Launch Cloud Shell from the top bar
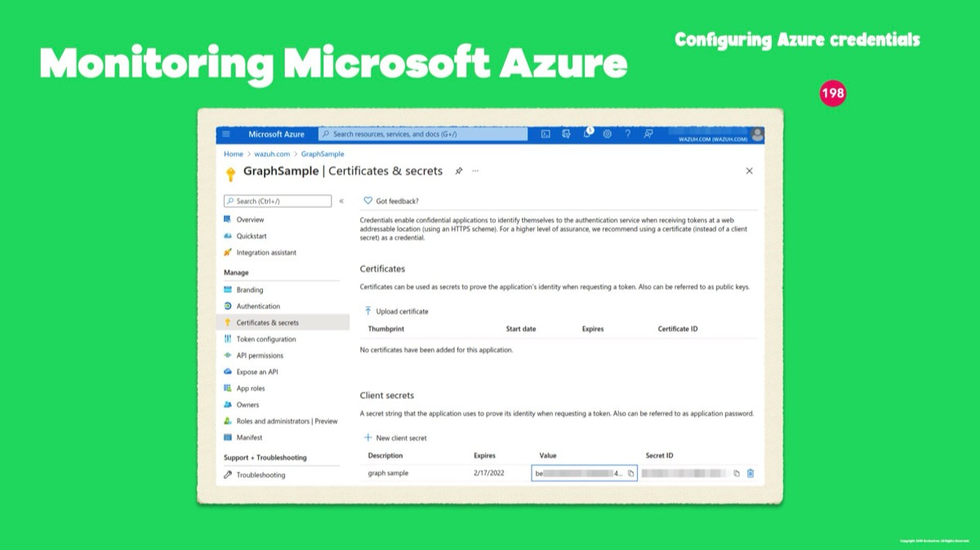Image resolution: width=980 pixels, height=550 pixels. click(x=546, y=135)
